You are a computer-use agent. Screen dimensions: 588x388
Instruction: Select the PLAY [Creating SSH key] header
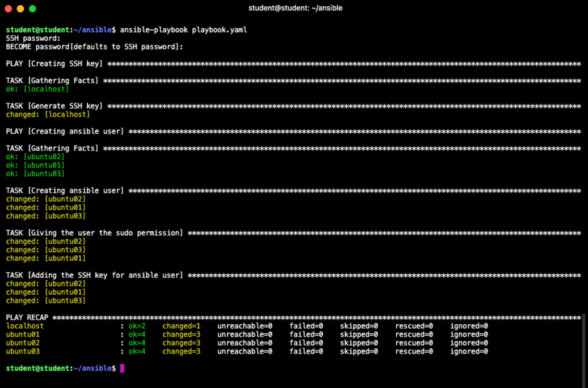tap(55, 63)
